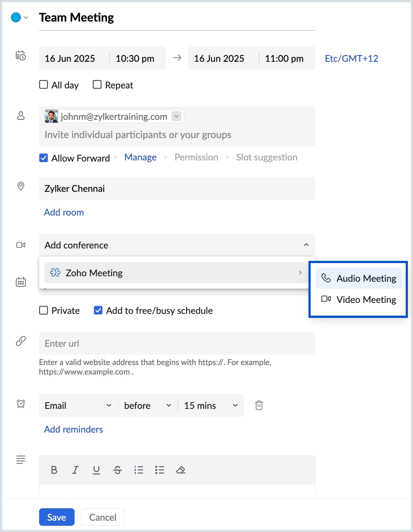Viewport: 413px width, 532px height.
Task: Click the Enter url field
Action: [x=177, y=343]
